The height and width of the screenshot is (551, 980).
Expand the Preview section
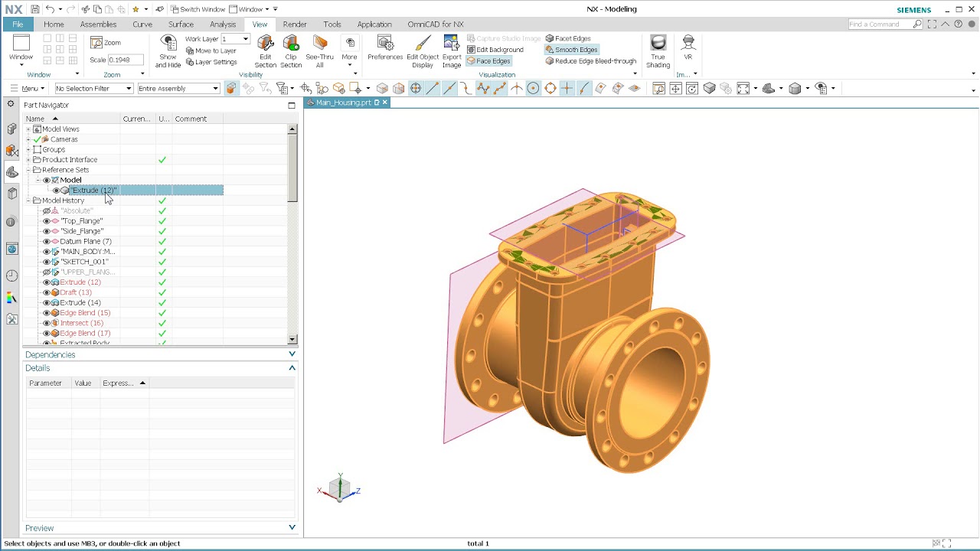point(292,527)
